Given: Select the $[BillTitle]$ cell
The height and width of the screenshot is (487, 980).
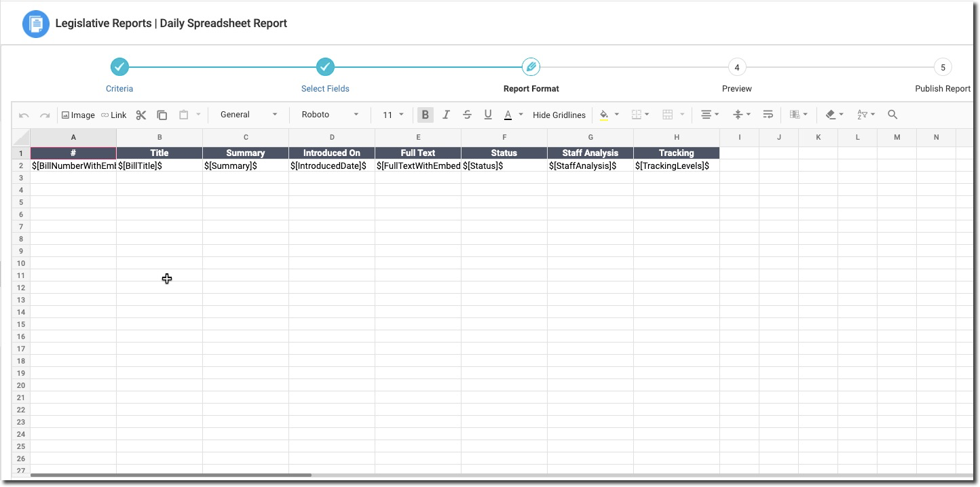Looking at the screenshot, I should [159, 165].
